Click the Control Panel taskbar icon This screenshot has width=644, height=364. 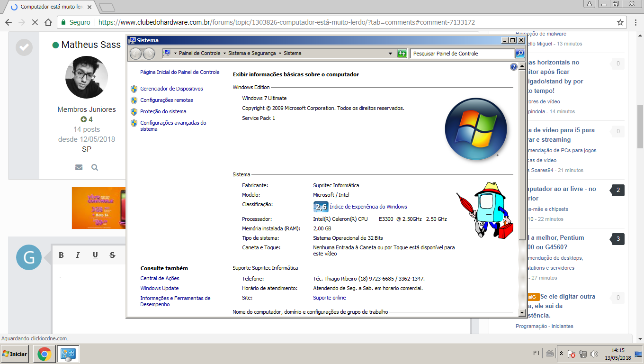68,354
